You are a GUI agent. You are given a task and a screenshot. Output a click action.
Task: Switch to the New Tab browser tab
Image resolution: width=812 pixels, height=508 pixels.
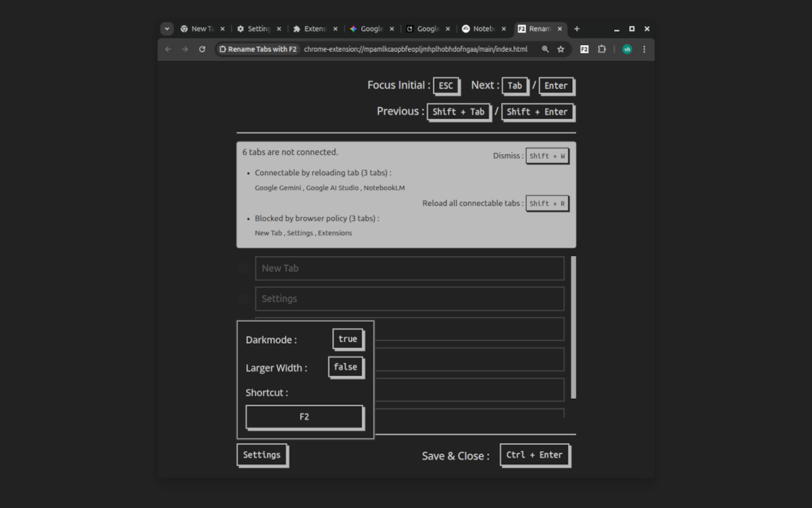tap(202, 29)
